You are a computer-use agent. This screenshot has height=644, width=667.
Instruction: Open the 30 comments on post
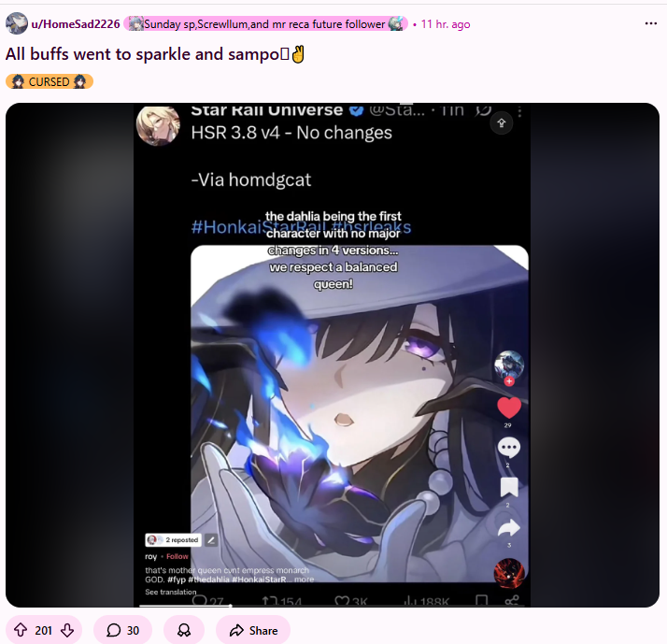click(122, 630)
